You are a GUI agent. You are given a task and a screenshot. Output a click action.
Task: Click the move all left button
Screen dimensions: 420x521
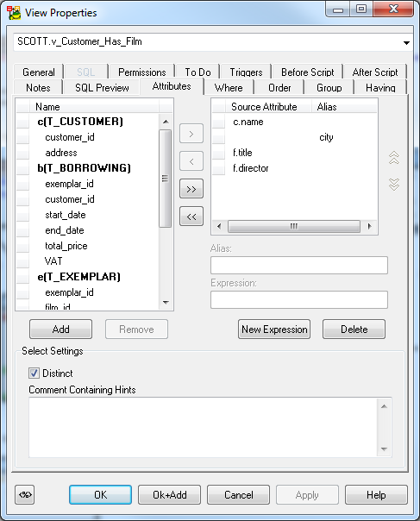click(x=191, y=217)
